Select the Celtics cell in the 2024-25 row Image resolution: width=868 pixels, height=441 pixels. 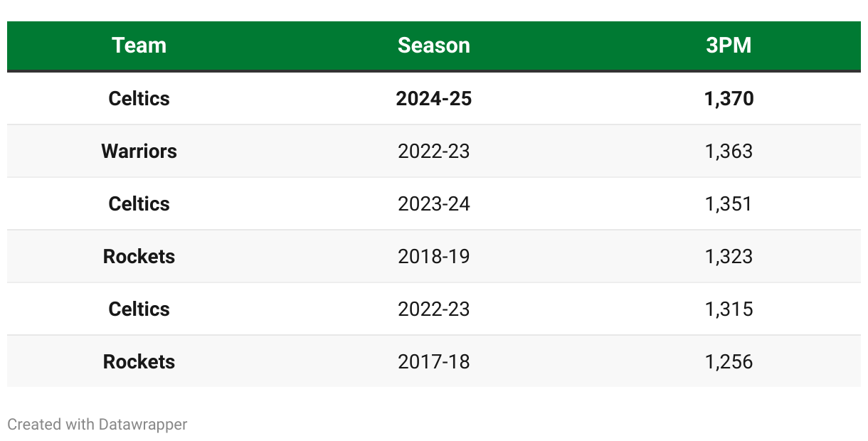139,98
